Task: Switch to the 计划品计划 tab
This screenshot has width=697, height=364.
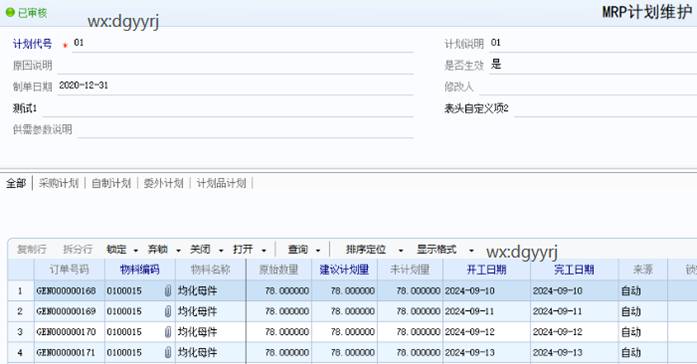Action: (221, 183)
